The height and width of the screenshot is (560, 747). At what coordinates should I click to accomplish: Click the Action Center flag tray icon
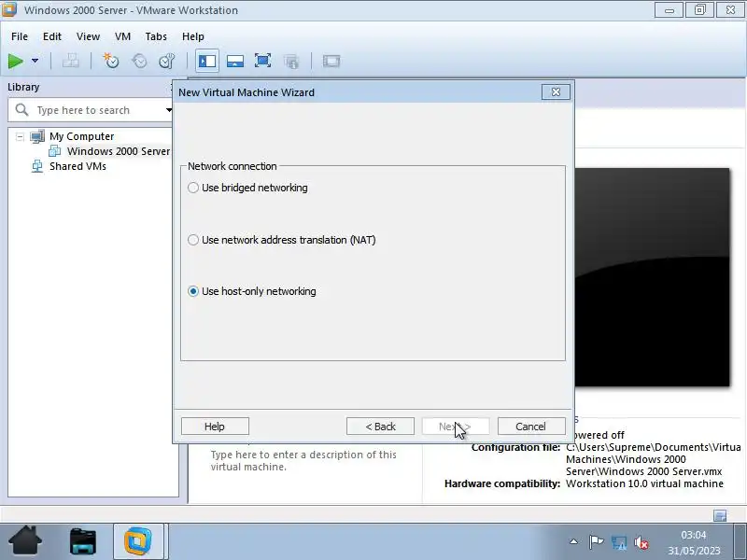[596, 542]
